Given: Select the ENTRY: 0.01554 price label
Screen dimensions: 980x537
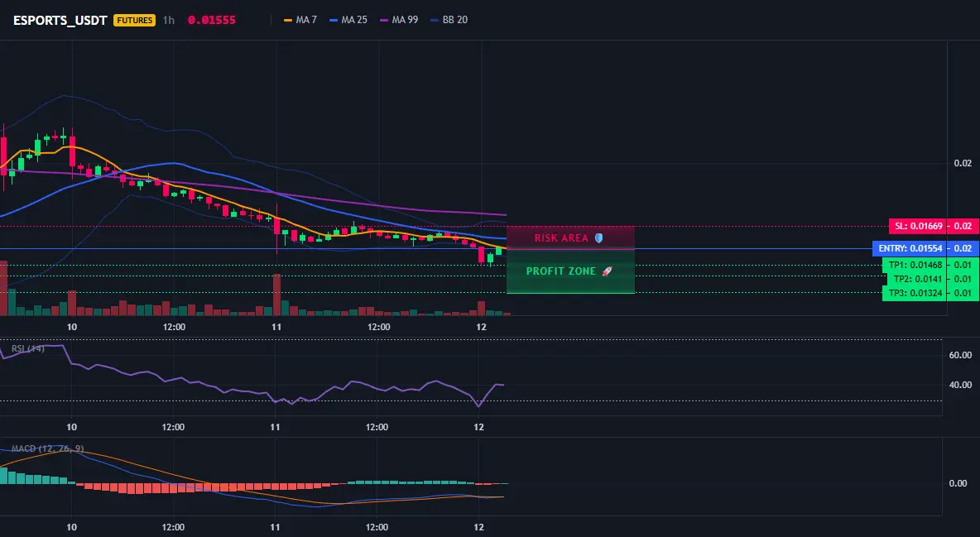Looking at the screenshot, I should tap(909, 249).
